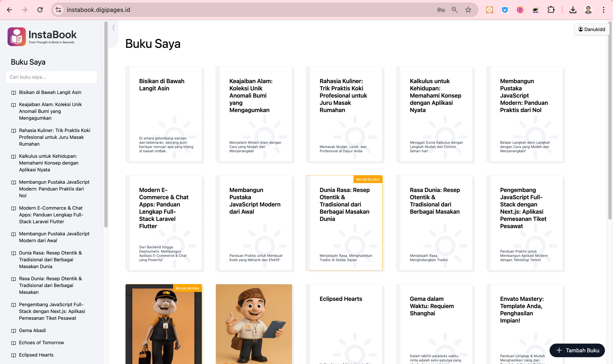Click the browser profile avatar icon
This screenshot has height=364, width=613.
[x=588, y=10]
